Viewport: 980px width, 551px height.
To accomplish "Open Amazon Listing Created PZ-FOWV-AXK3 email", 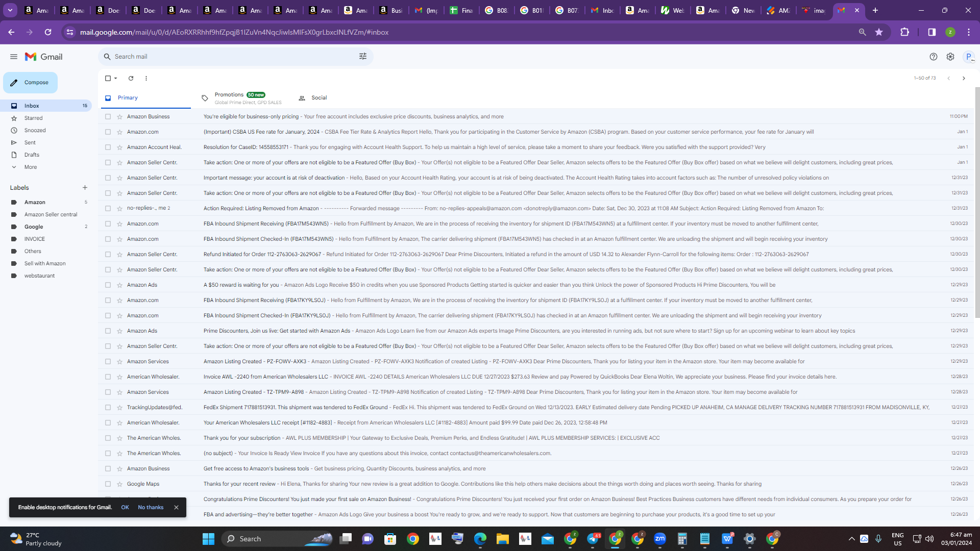I will [x=536, y=361].
